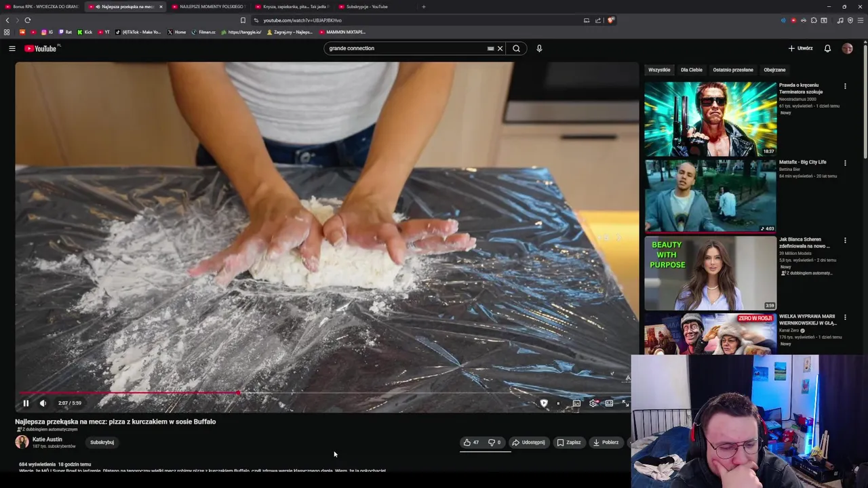Like the video with thumbs up
This screenshot has height=488, width=868.
point(471,443)
